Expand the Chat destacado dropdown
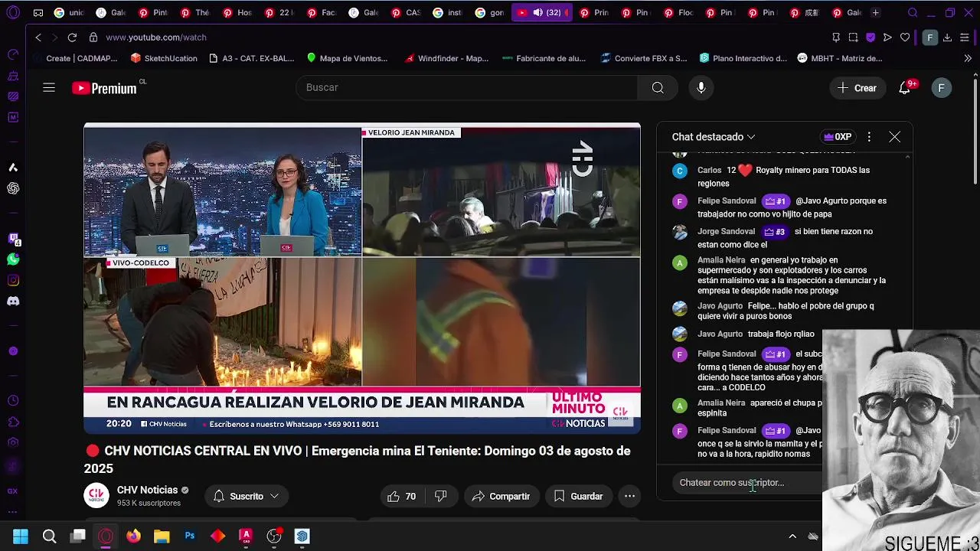Viewport: 980px width, 551px height. 714,137
